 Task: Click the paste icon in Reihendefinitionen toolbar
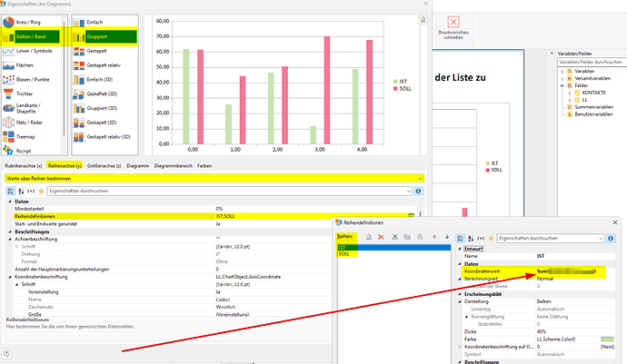coord(420,237)
